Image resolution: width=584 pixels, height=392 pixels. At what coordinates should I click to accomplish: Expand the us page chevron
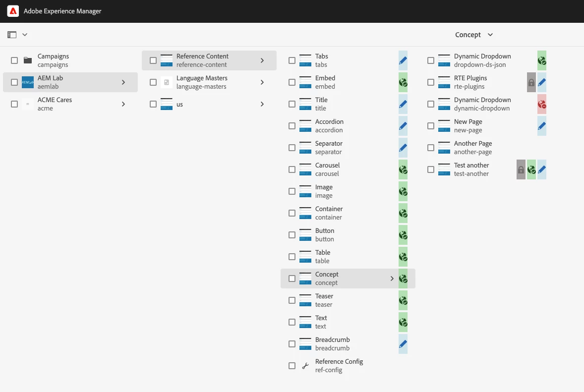(262, 104)
